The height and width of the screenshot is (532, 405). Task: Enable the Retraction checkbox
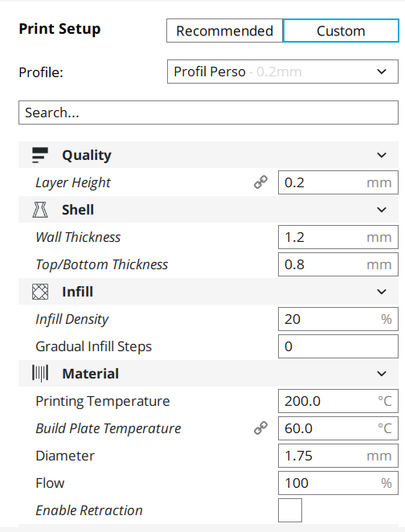tap(290, 510)
